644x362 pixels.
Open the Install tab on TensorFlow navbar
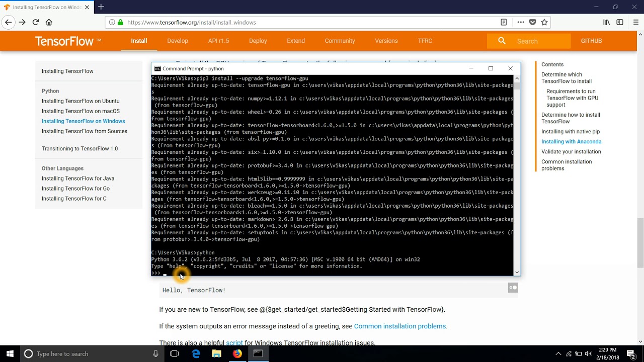pos(139,41)
